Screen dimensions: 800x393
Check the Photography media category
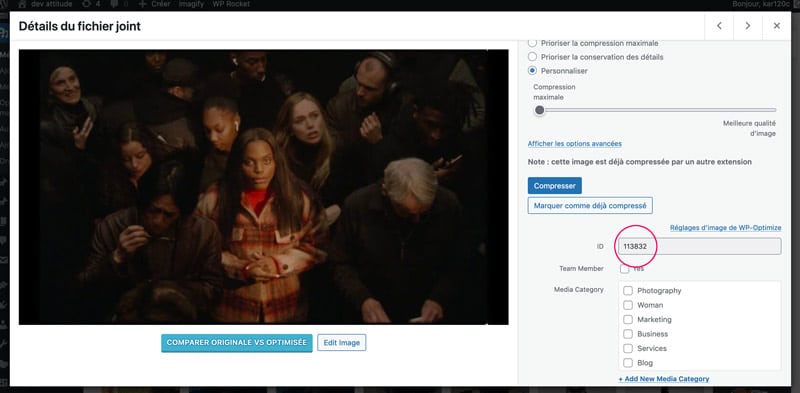(628, 290)
